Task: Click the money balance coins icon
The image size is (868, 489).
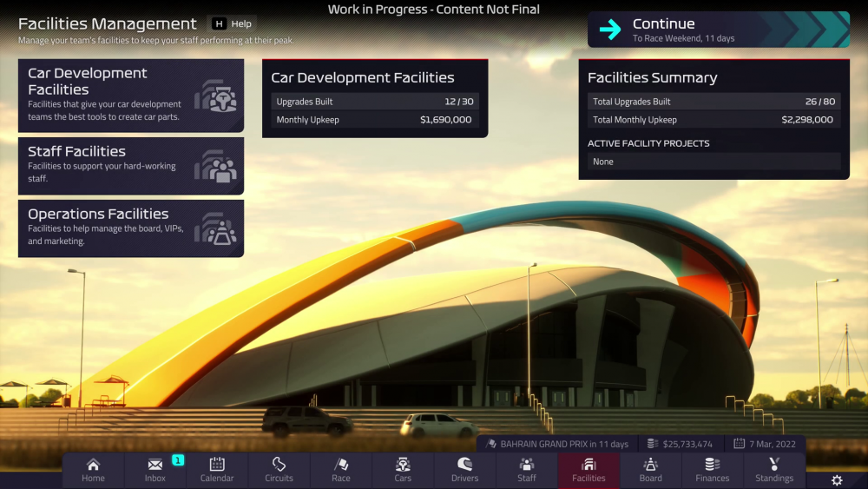Action: 653,444
